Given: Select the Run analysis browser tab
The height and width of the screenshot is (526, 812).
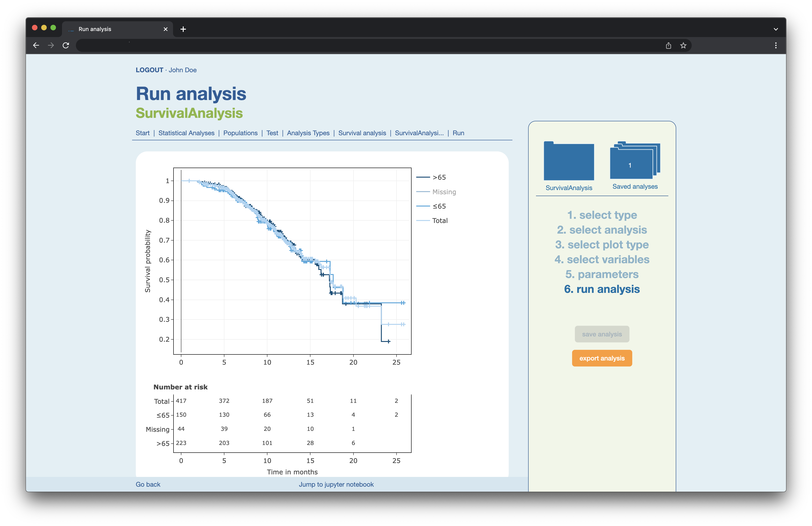Looking at the screenshot, I should pos(117,29).
